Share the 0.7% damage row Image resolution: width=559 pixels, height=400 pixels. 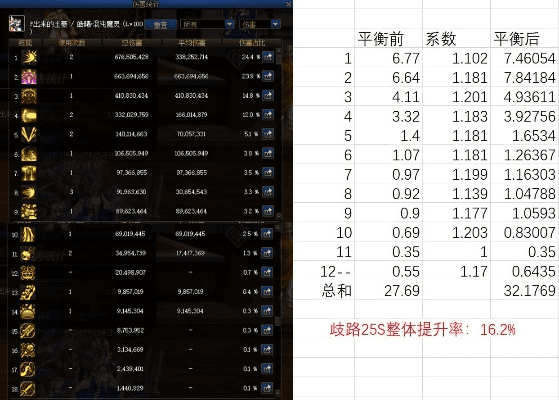[267, 272]
